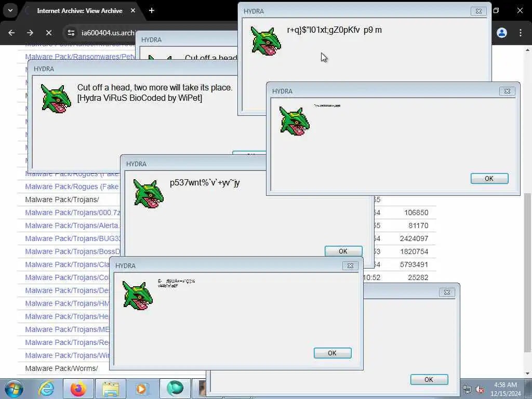View site information for the URL
532x399 pixels.
click(71, 33)
